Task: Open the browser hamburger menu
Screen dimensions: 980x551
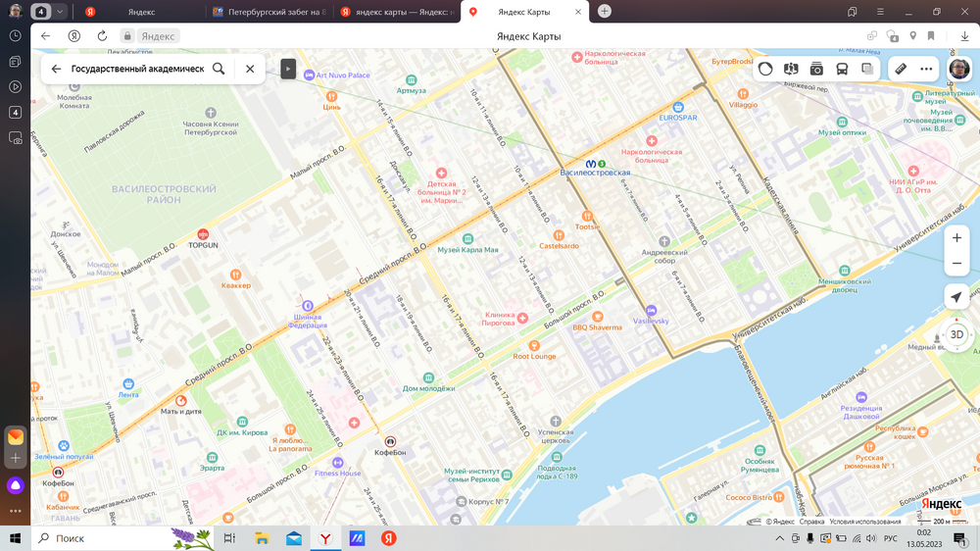Action: pyautogui.click(x=880, y=12)
